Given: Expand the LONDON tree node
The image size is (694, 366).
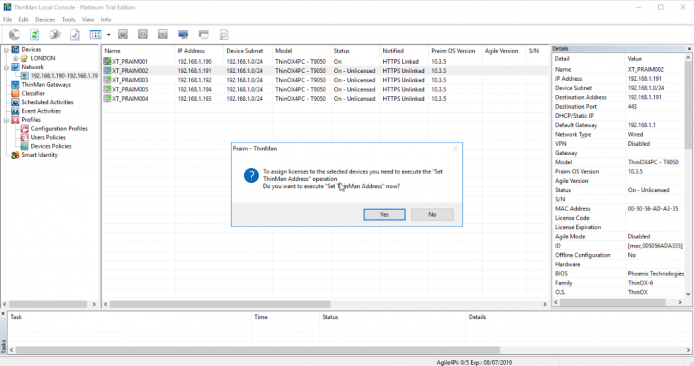Looking at the screenshot, I should point(15,58).
